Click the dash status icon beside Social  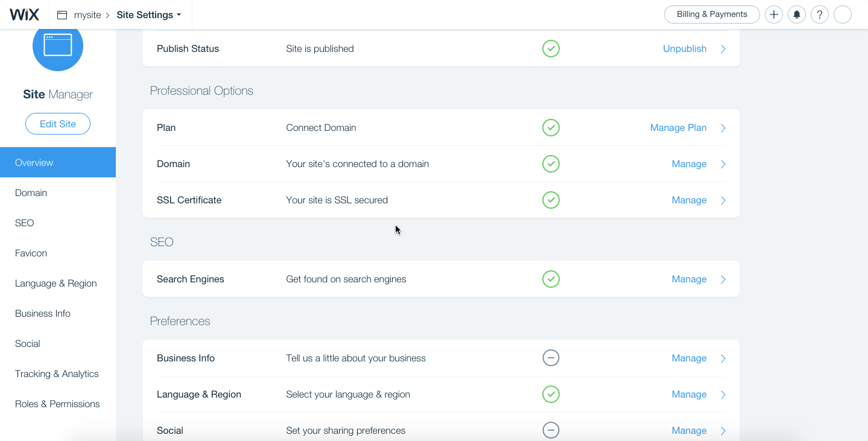[x=551, y=430]
